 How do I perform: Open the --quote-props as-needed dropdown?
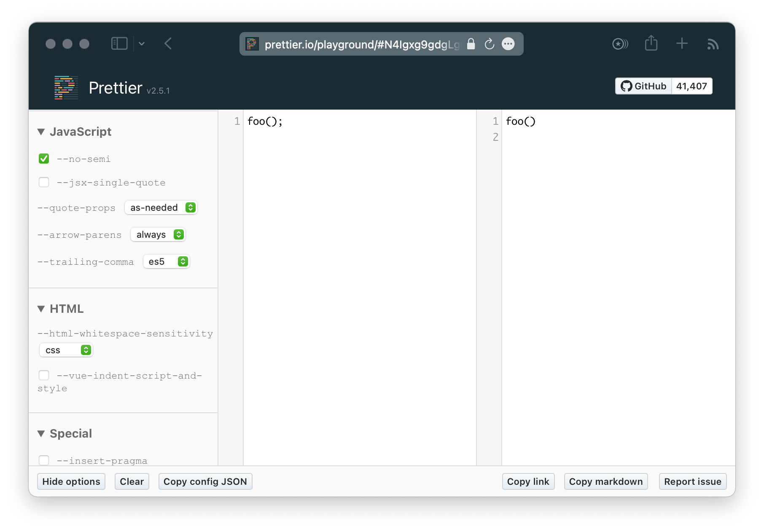click(161, 207)
